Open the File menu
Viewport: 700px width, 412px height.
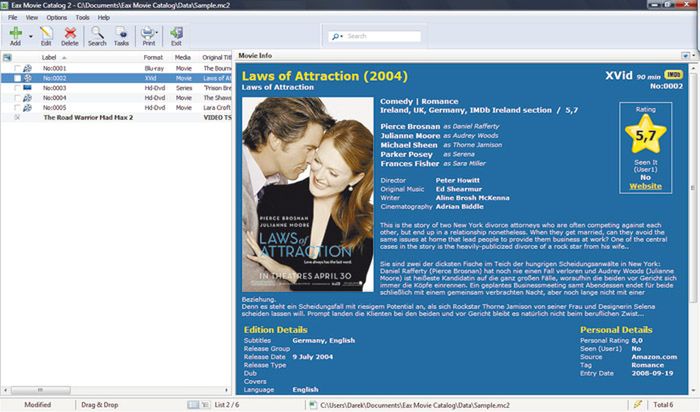tap(12, 17)
